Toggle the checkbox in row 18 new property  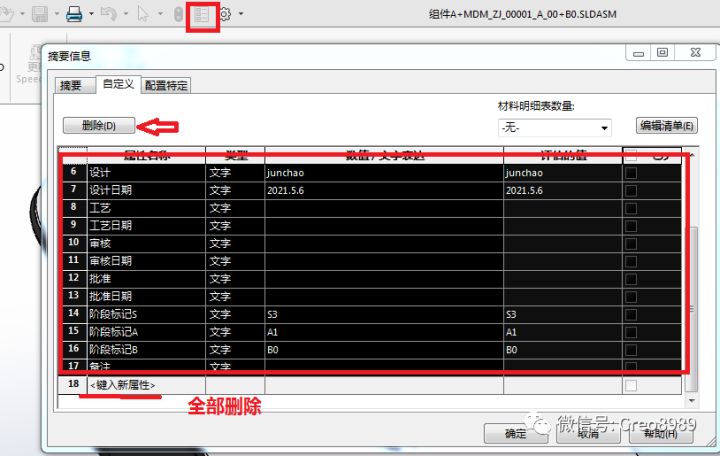coord(631,385)
